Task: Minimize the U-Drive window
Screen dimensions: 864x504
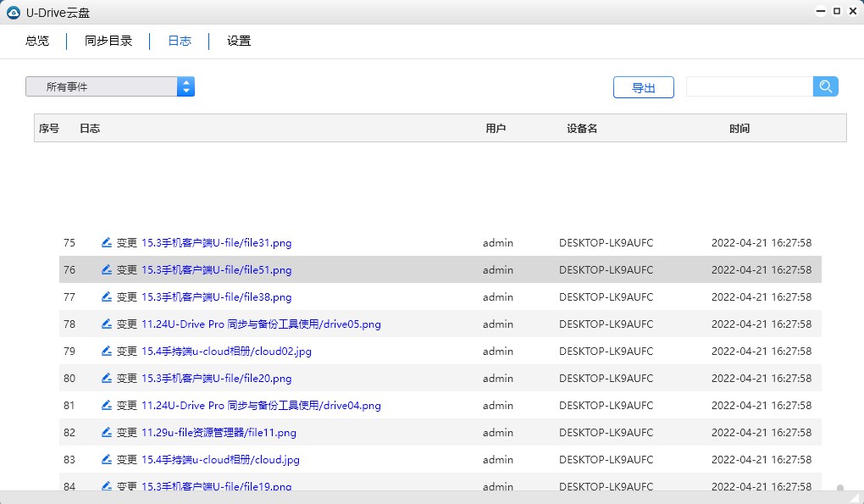Action: (x=820, y=12)
